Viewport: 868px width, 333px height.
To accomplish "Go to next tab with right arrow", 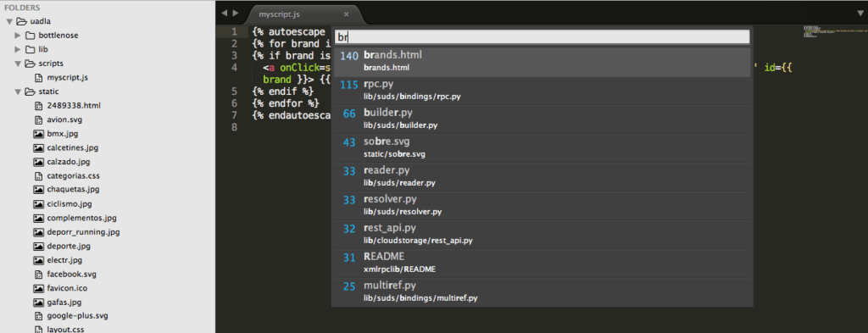I will click(236, 13).
